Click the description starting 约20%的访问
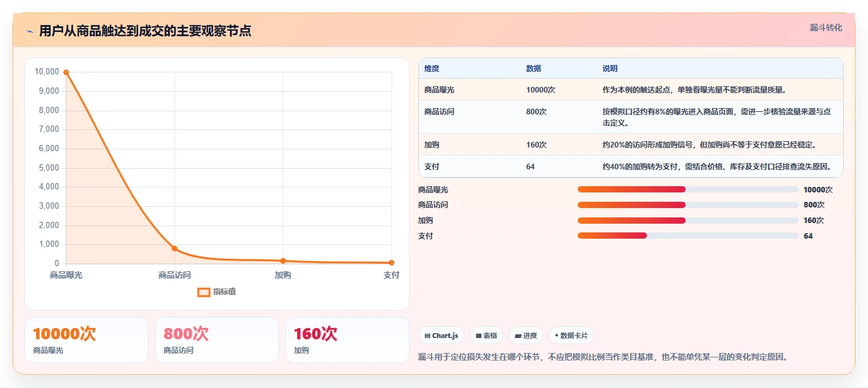Image resolution: width=868 pixels, height=388 pixels. (x=709, y=145)
